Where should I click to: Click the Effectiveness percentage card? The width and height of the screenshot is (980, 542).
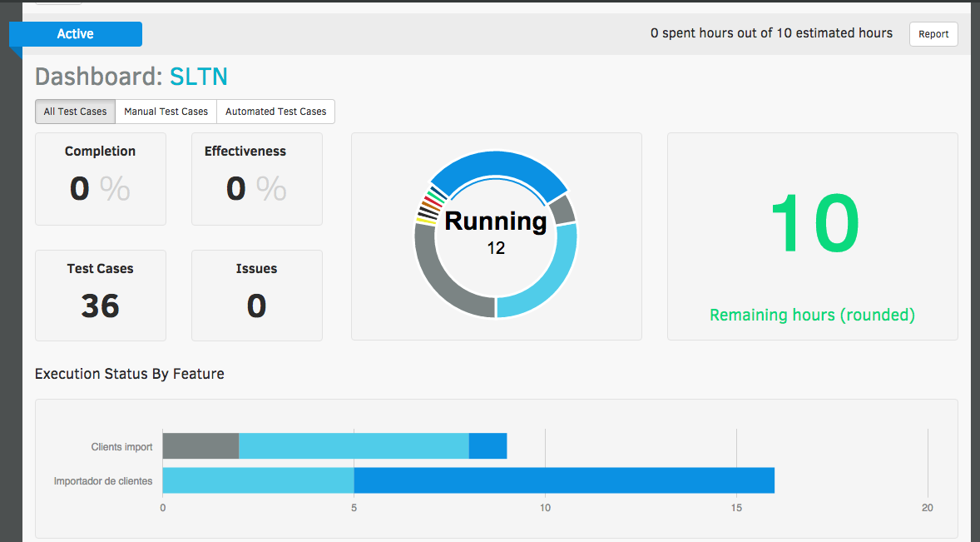coord(256,178)
